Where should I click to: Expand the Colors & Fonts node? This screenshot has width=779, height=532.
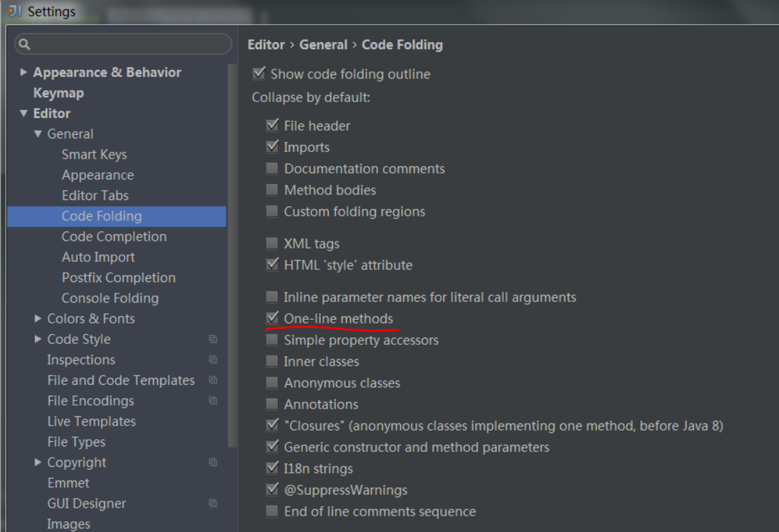pos(38,318)
